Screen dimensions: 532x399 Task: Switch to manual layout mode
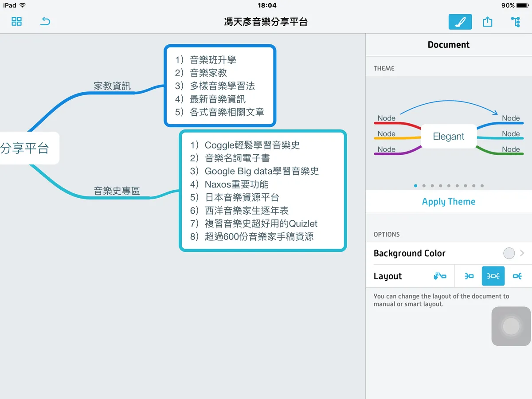pyautogui.click(x=440, y=276)
